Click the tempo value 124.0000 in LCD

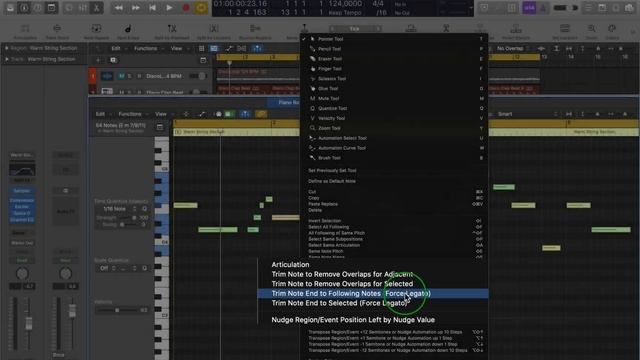click(346, 4)
